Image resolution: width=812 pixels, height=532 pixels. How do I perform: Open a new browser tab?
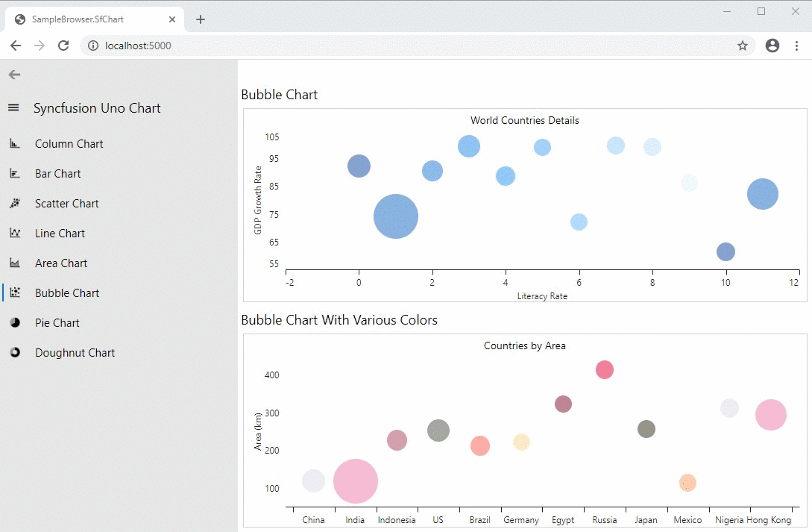click(x=200, y=19)
